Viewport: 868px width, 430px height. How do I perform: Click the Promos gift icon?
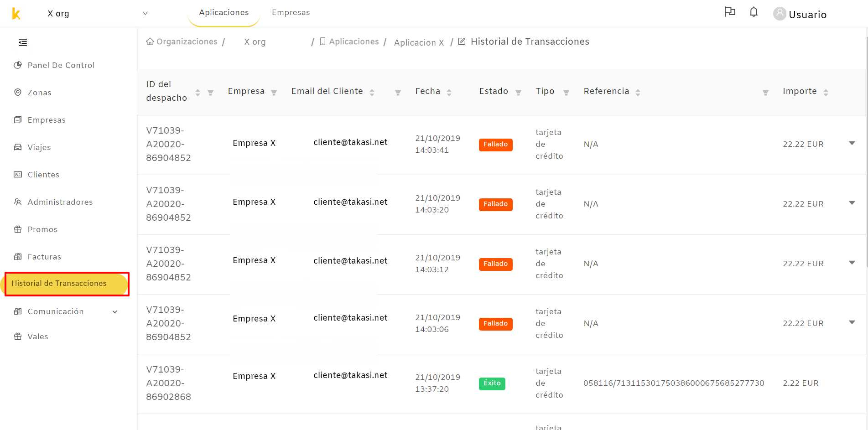18,229
